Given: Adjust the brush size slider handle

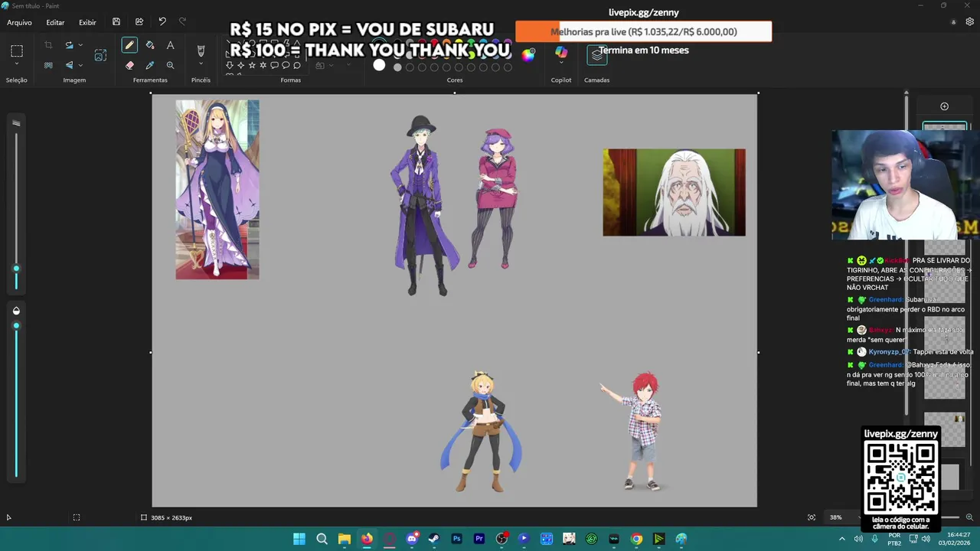Looking at the screenshot, I should pyautogui.click(x=16, y=269).
